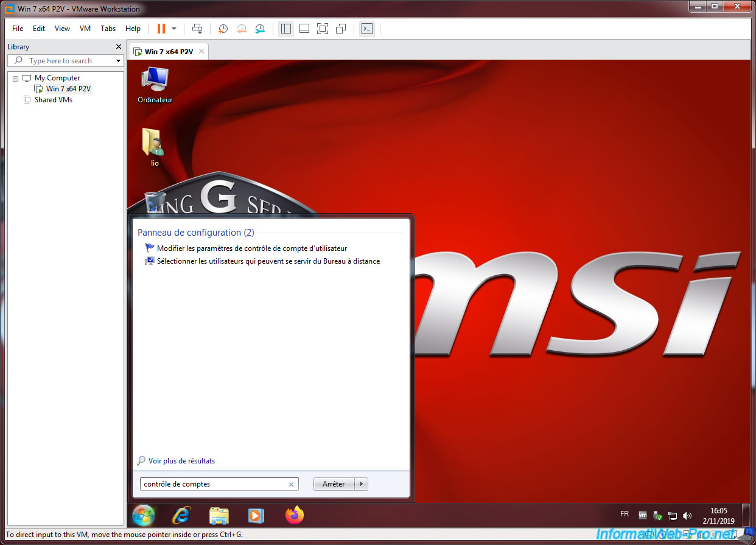Open Modifier les paramètres de contrôle de compte

(252, 248)
